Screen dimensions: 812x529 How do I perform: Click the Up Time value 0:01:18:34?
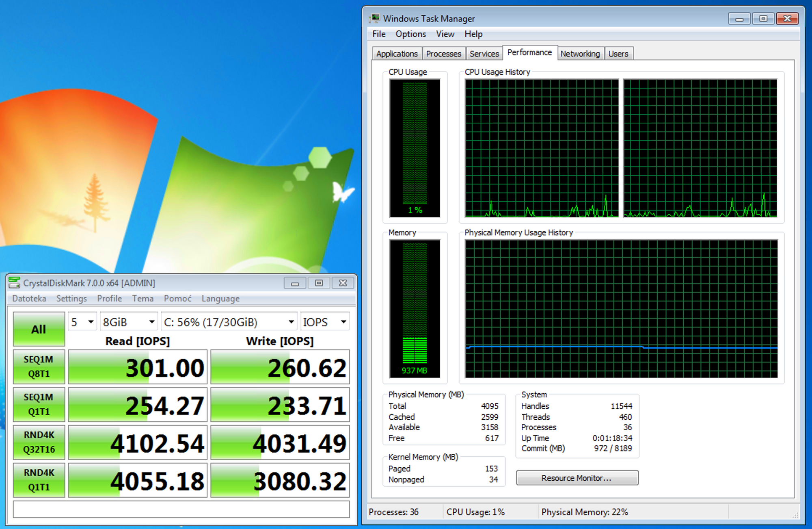pyautogui.click(x=612, y=438)
